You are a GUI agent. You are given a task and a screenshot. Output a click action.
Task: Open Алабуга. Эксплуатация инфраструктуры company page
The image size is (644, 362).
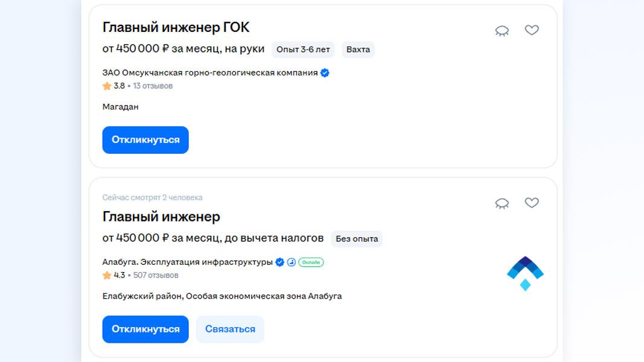tap(187, 262)
